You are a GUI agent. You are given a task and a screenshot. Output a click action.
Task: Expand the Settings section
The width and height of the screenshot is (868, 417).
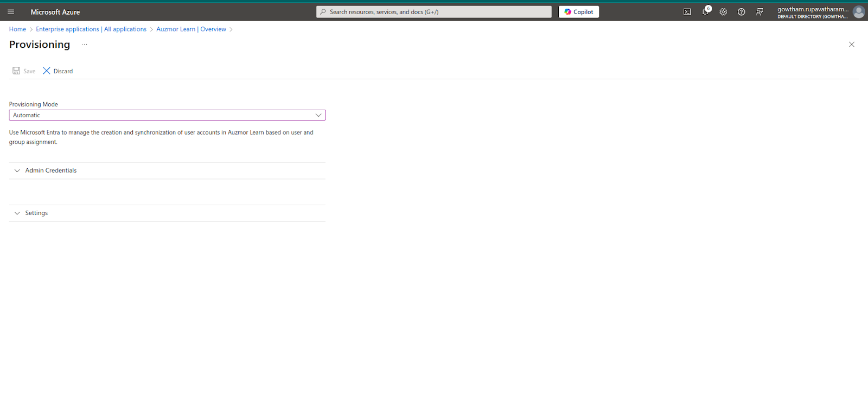coord(167,213)
